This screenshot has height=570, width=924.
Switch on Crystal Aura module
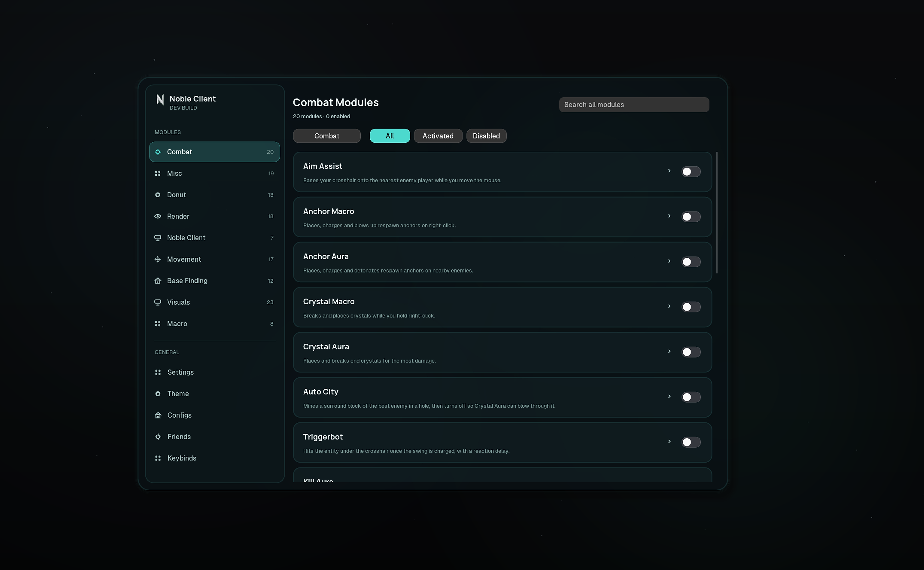tap(691, 352)
